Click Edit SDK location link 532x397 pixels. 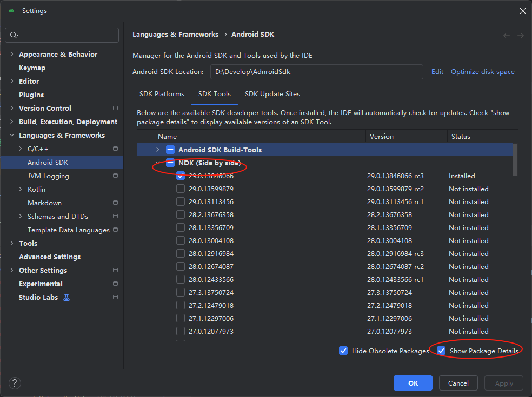pos(437,71)
